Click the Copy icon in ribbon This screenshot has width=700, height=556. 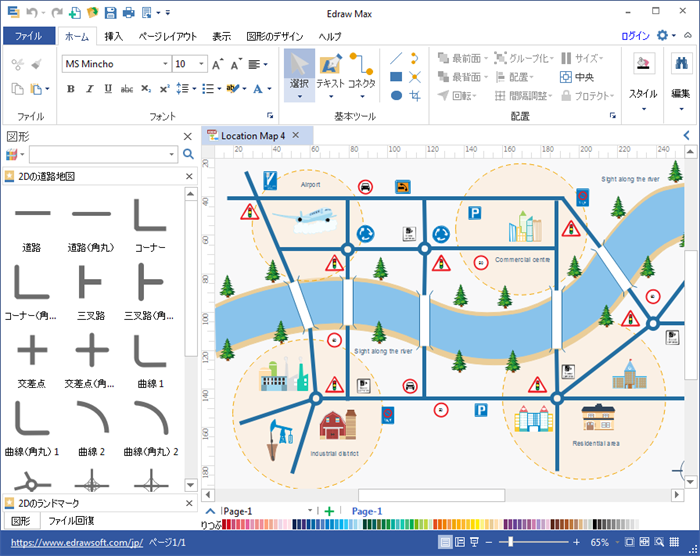tap(17, 89)
